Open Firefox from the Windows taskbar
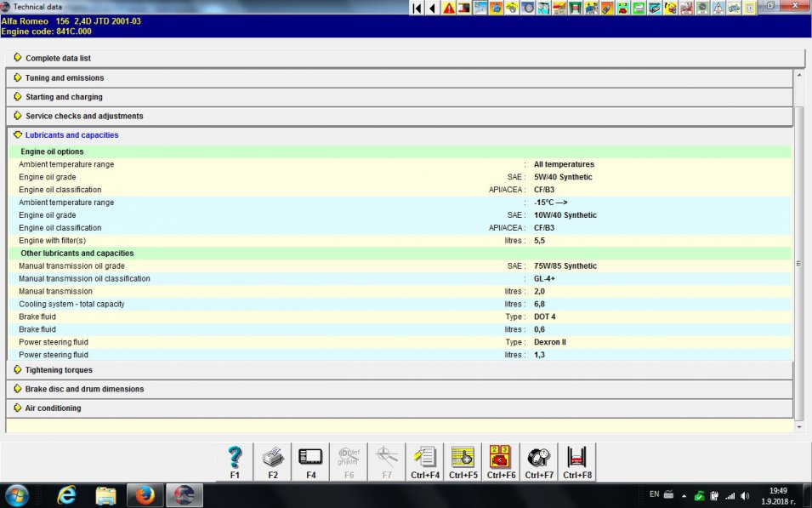Screen dimensions: 812x508 click(145, 494)
